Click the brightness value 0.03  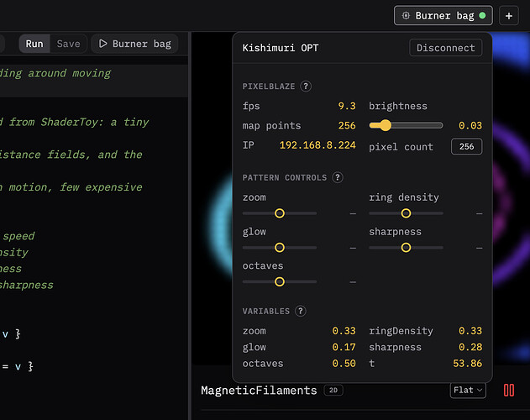coord(470,126)
